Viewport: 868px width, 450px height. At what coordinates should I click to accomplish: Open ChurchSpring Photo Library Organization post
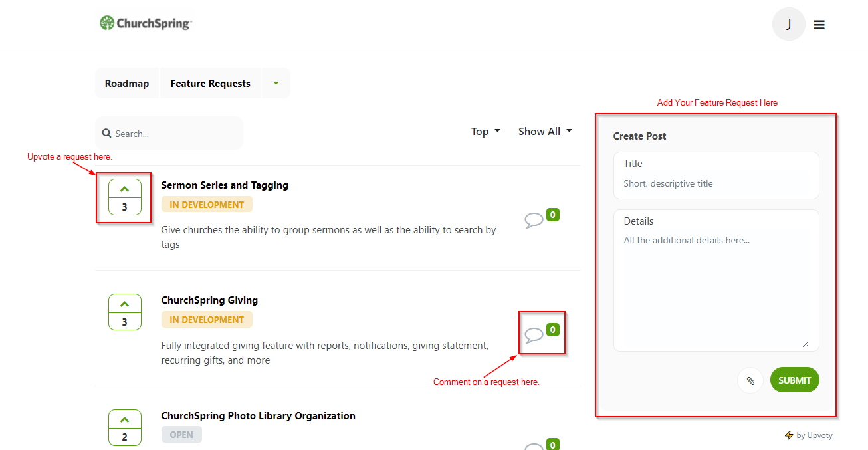(x=259, y=416)
